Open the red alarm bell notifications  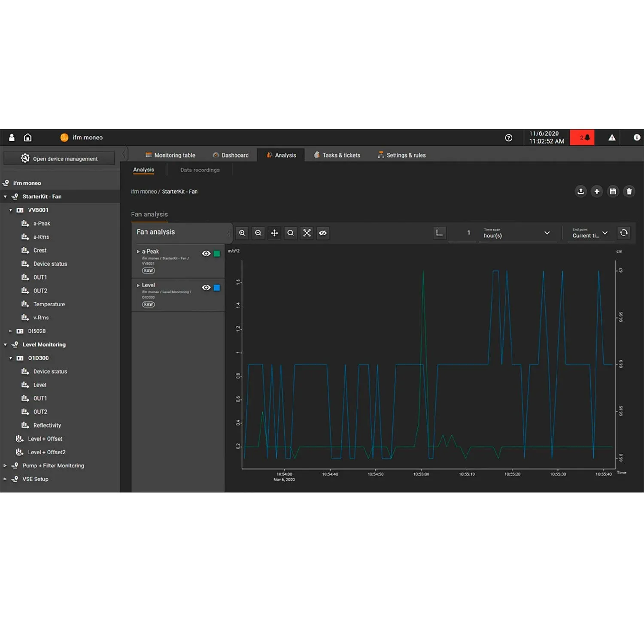coord(582,137)
